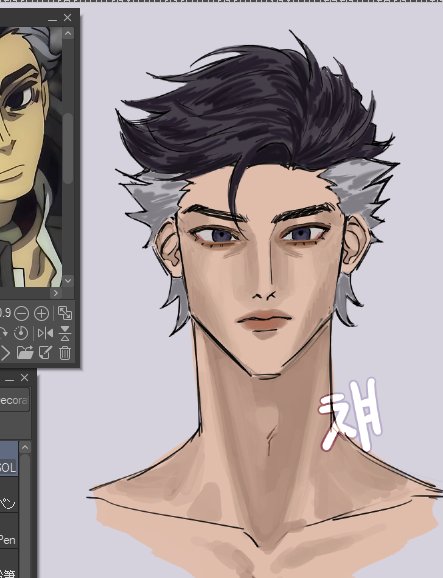
Task: Import an image file into Sub View
Action: tap(25, 353)
